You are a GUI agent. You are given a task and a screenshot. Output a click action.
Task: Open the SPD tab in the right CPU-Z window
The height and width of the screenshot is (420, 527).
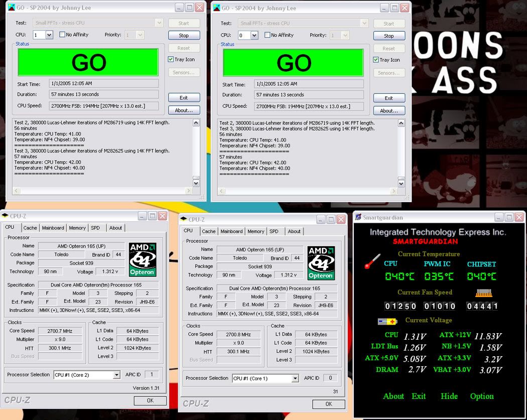point(274,231)
